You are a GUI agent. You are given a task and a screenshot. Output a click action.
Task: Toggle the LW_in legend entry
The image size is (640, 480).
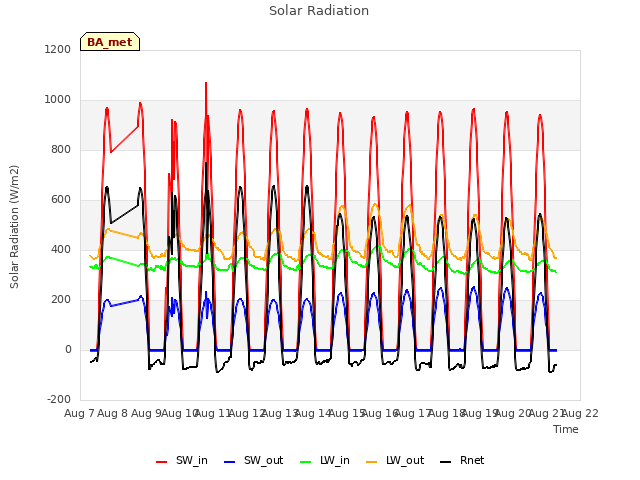coord(325,461)
